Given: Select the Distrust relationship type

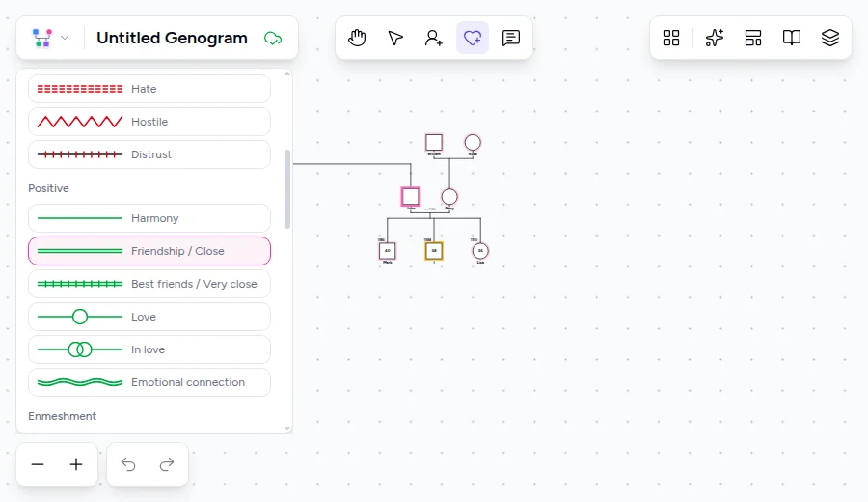Looking at the screenshot, I should [x=149, y=154].
